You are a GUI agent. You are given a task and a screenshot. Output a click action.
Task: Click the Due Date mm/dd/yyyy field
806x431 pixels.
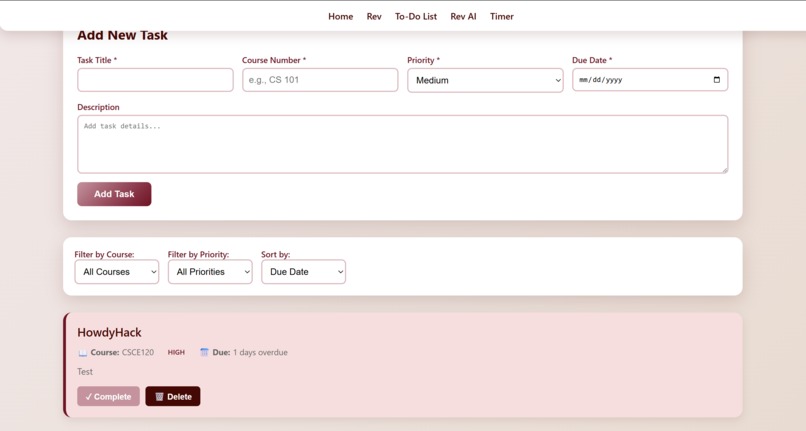(650, 80)
